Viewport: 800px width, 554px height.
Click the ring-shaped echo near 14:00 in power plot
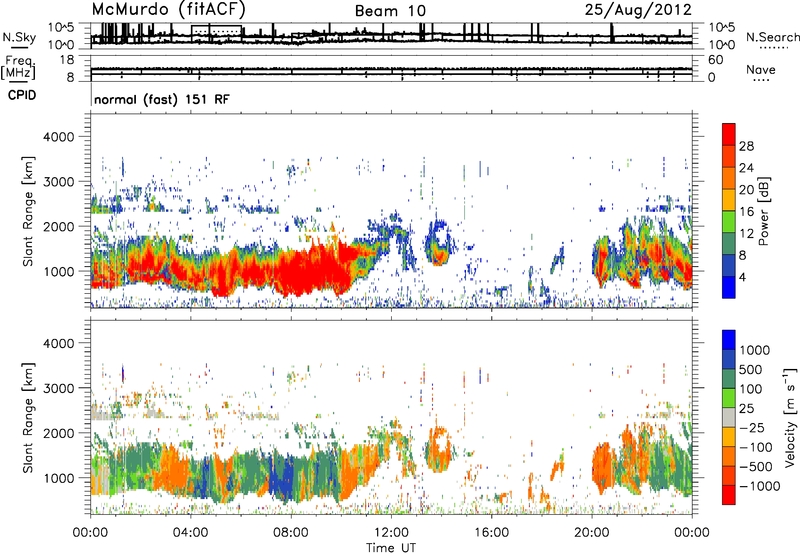coord(438,243)
